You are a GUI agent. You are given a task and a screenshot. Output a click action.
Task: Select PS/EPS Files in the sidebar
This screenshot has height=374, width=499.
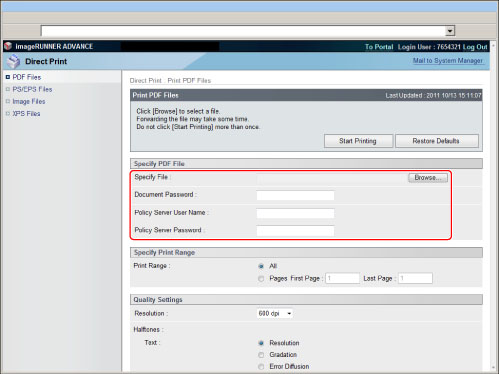(x=32, y=89)
